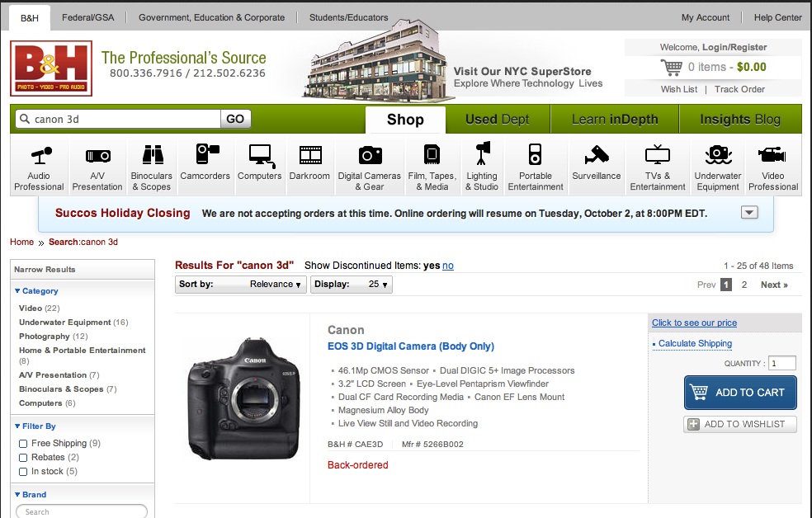
Task: Select Underwater Equipment category icon
Action: click(718, 154)
